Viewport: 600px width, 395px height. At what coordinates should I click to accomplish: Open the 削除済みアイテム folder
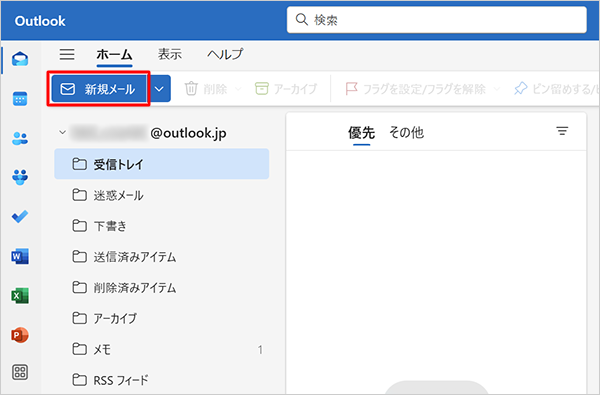pos(161,287)
